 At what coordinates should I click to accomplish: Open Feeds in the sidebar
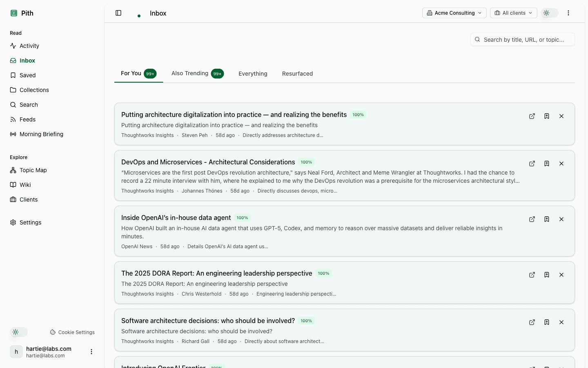coord(52,119)
